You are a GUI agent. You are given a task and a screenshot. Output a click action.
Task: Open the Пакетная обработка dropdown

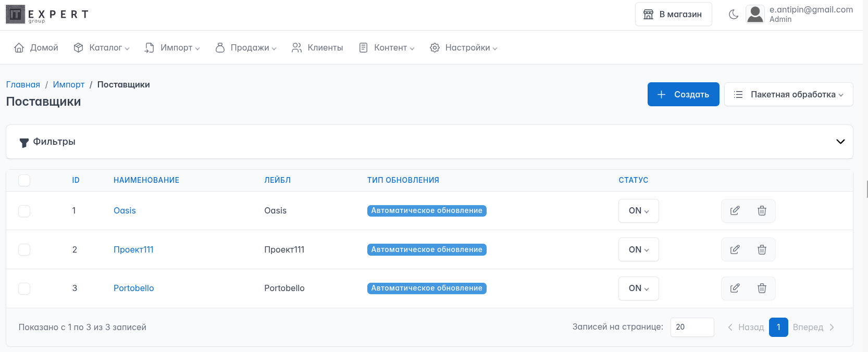(788, 94)
